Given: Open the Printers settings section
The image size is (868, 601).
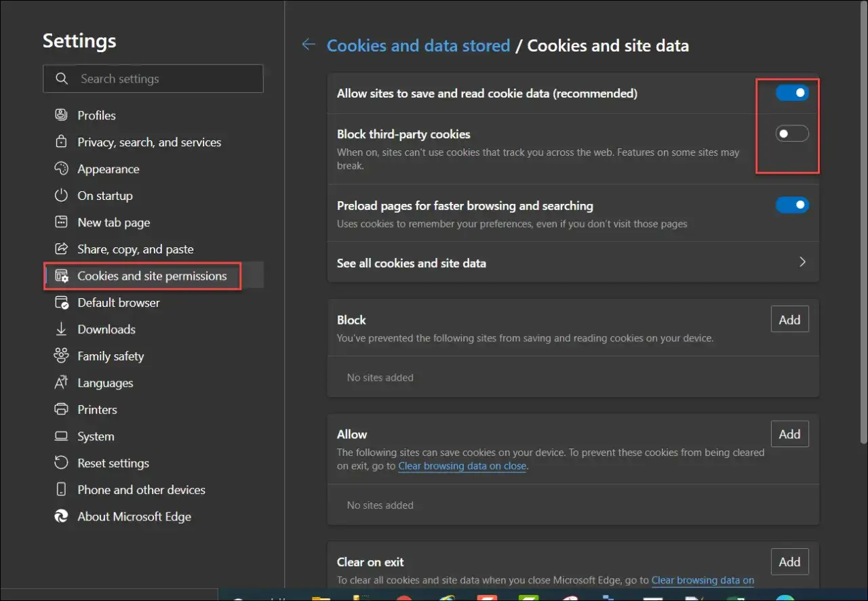Looking at the screenshot, I should [x=97, y=410].
